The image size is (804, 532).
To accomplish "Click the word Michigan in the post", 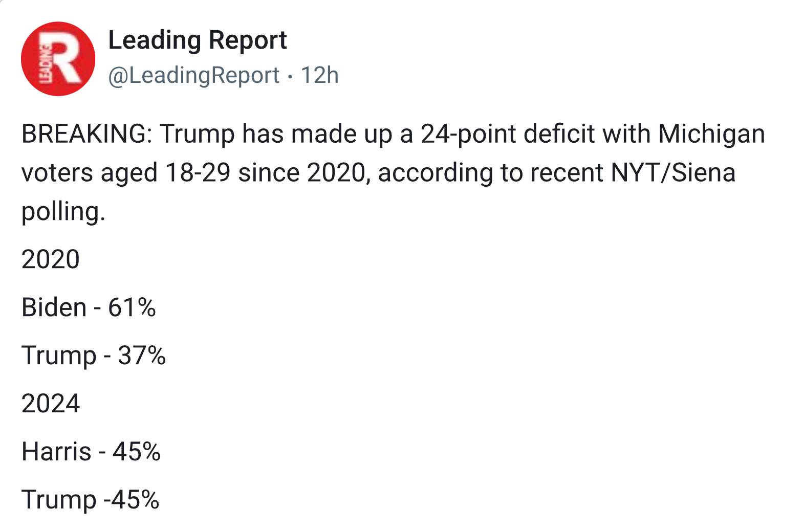I will tap(711, 135).
